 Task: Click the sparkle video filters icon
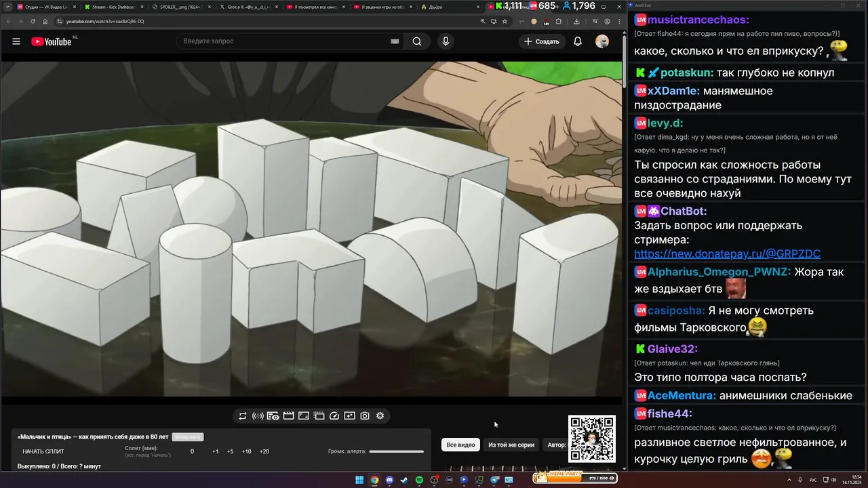tap(349, 416)
